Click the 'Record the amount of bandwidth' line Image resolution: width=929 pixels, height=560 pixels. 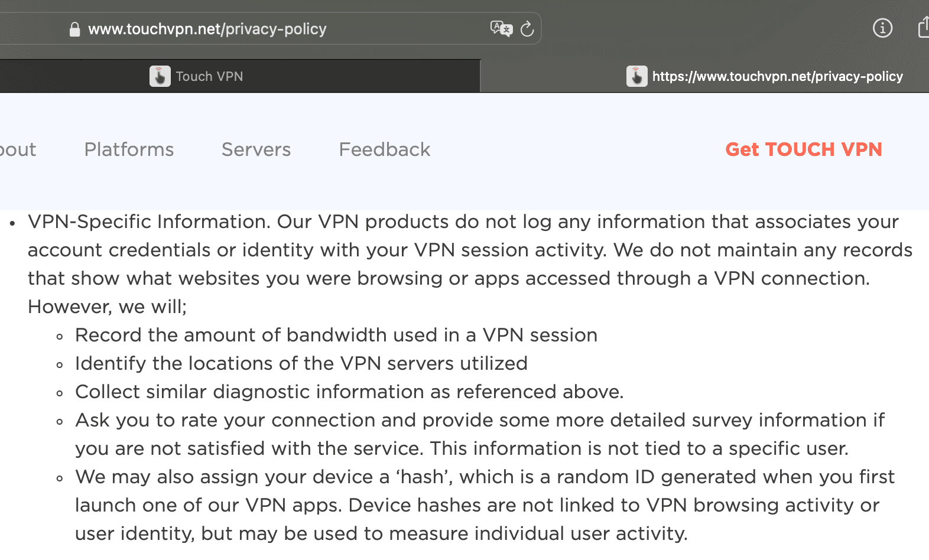tap(336, 335)
